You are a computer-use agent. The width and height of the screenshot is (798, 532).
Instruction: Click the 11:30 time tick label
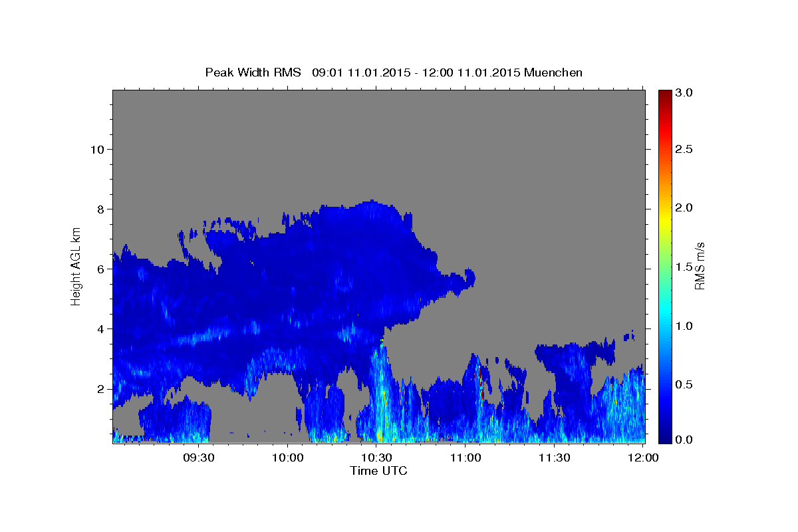(x=554, y=458)
